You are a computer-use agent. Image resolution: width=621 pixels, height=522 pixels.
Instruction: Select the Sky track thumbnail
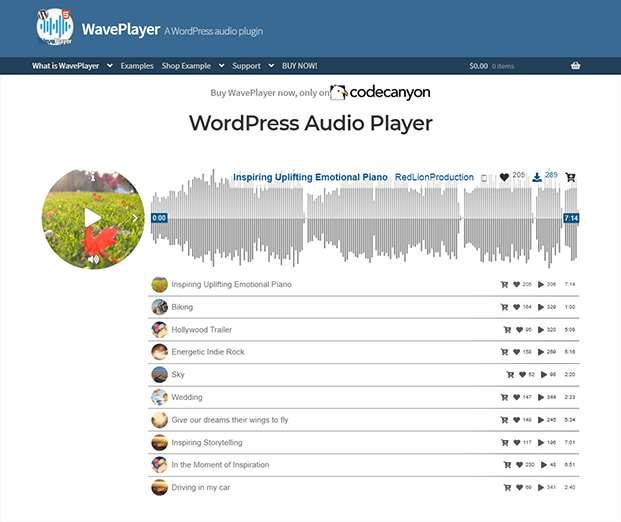pyautogui.click(x=160, y=374)
